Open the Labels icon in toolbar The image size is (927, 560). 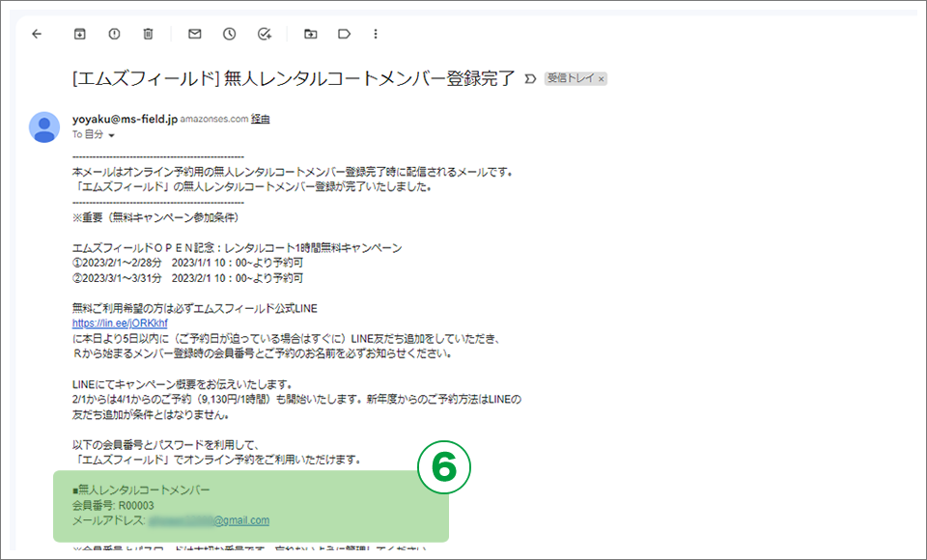344,34
